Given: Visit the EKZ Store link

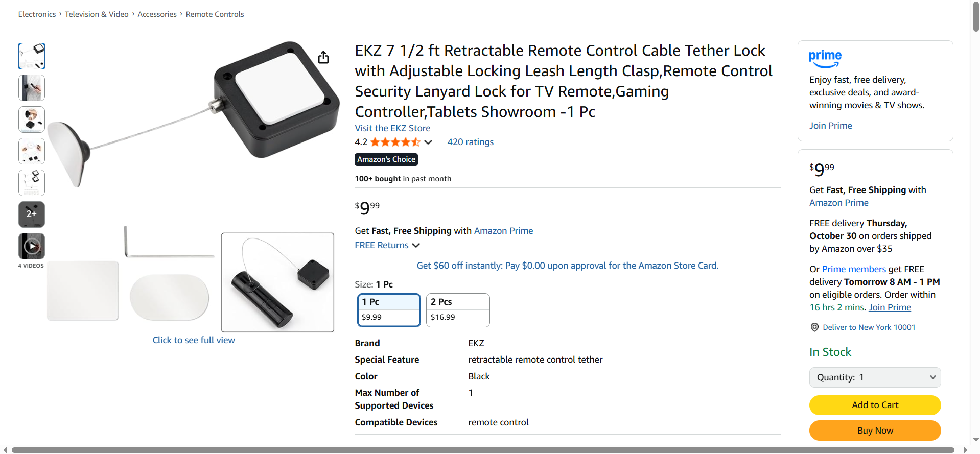Looking at the screenshot, I should click(392, 128).
